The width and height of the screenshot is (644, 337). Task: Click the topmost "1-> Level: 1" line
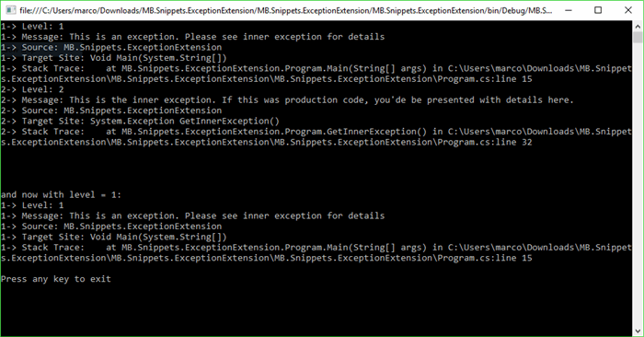click(x=32, y=27)
